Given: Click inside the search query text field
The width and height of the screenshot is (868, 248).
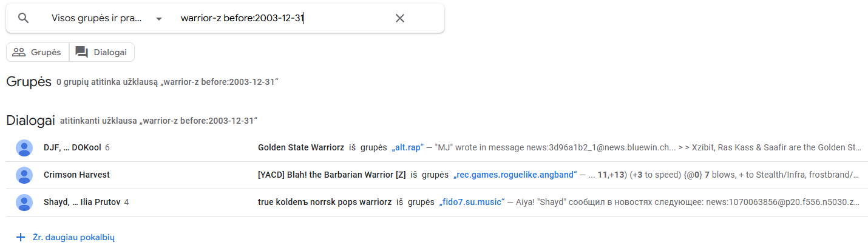Looking at the screenshot, I should 279,18.
